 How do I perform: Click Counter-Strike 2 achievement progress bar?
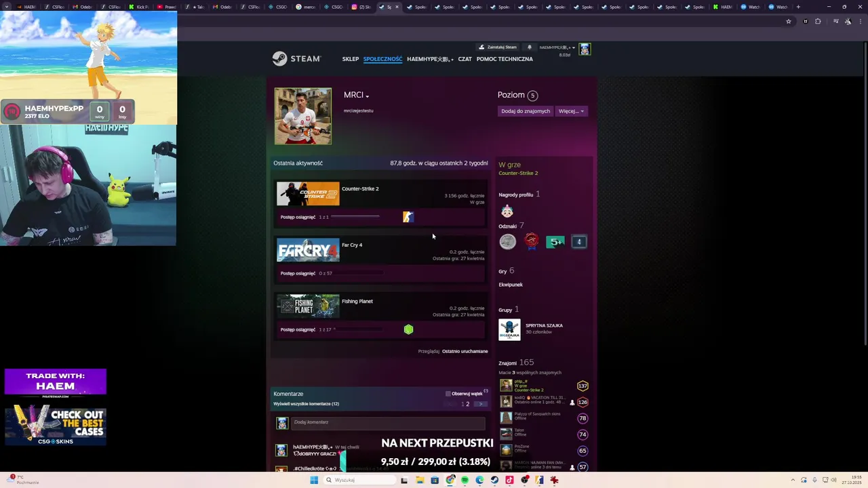[355, 217]
